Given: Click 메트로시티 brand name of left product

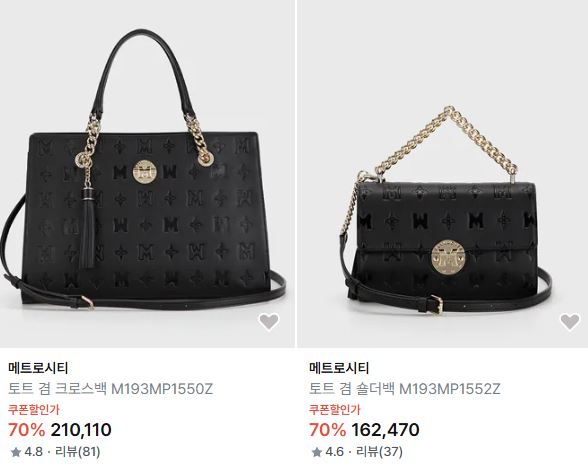Looking at the screenshot, I should [x=38, y=368].
